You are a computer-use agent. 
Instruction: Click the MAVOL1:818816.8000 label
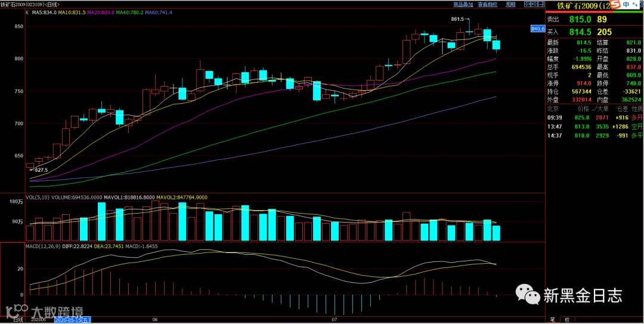129,198
